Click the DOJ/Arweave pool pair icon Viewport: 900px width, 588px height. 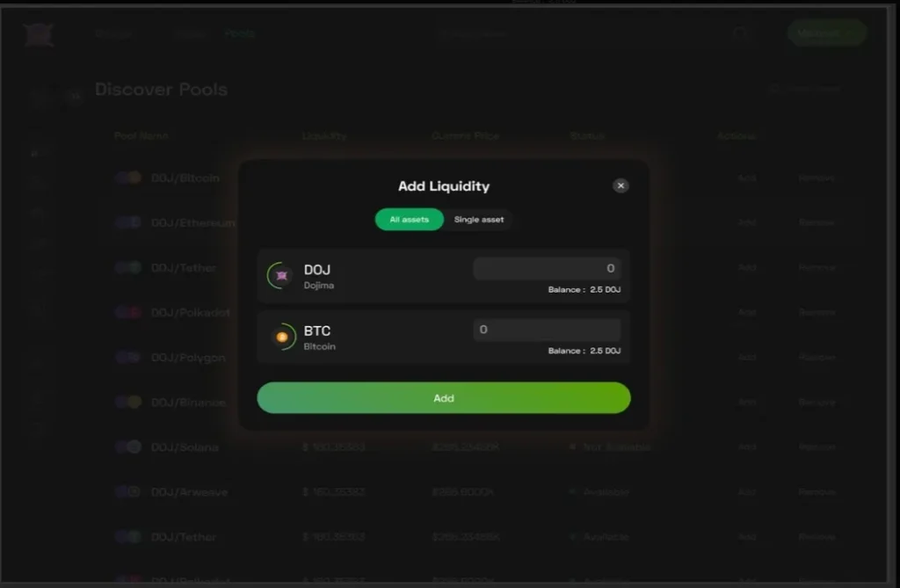click(x=128, y=491)
